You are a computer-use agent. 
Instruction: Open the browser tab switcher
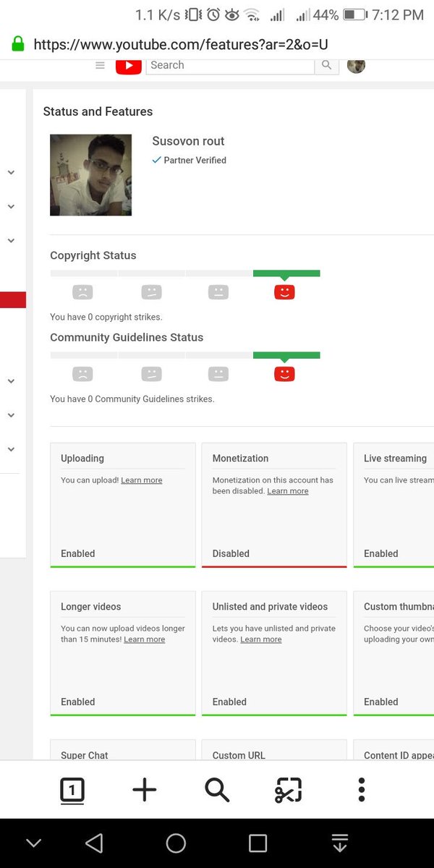pyautogui.click(x=72, y=790)
